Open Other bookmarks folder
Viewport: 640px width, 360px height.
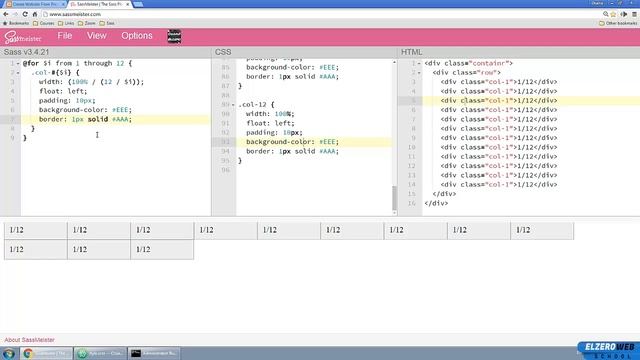click(x=618, y=23)
